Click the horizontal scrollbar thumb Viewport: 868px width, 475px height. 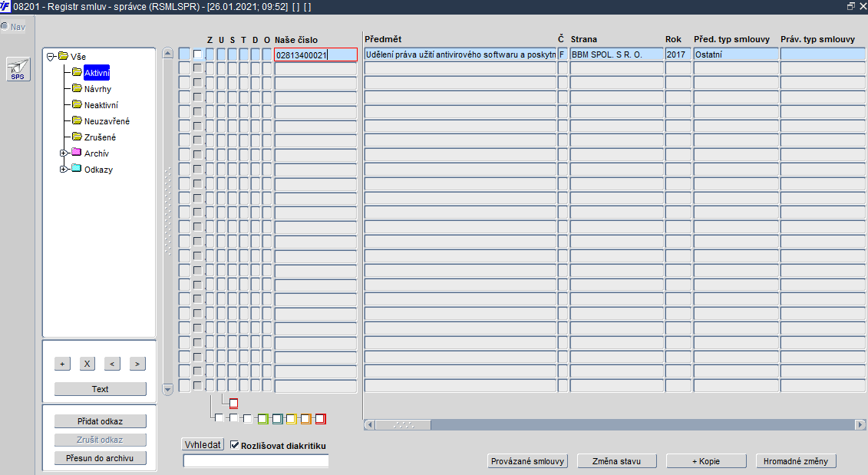(403, 424)
